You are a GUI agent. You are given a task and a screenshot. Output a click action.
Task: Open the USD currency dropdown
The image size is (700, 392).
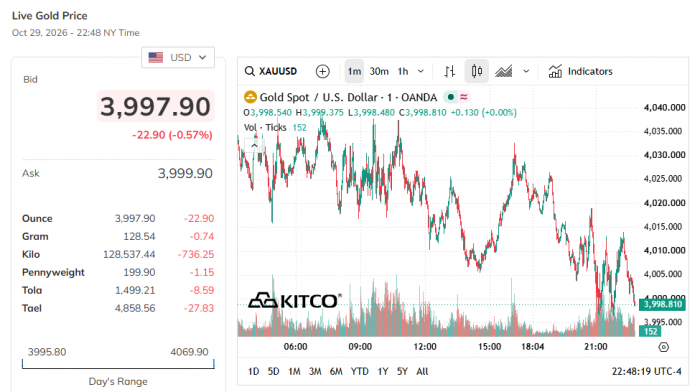(178, 58)
